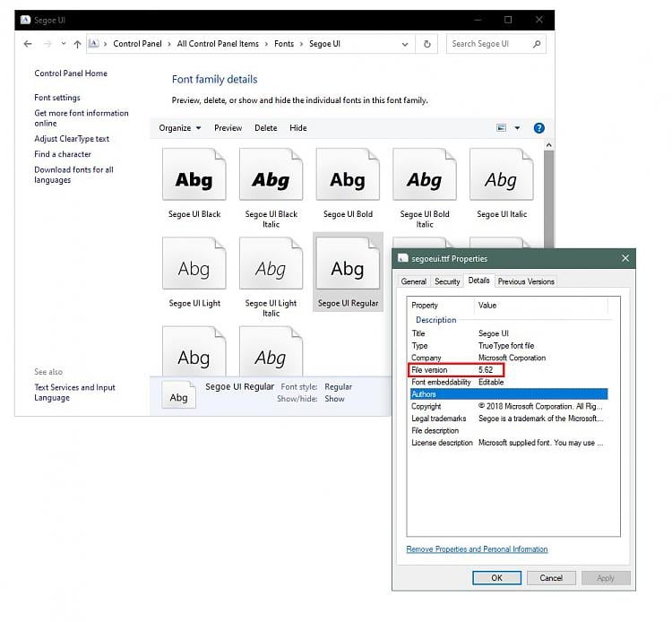The height and width of the screenshot is (622, 672).
Task: Click Download fonts for all languages
Action: pyautogui.click(x=73, y=175)
